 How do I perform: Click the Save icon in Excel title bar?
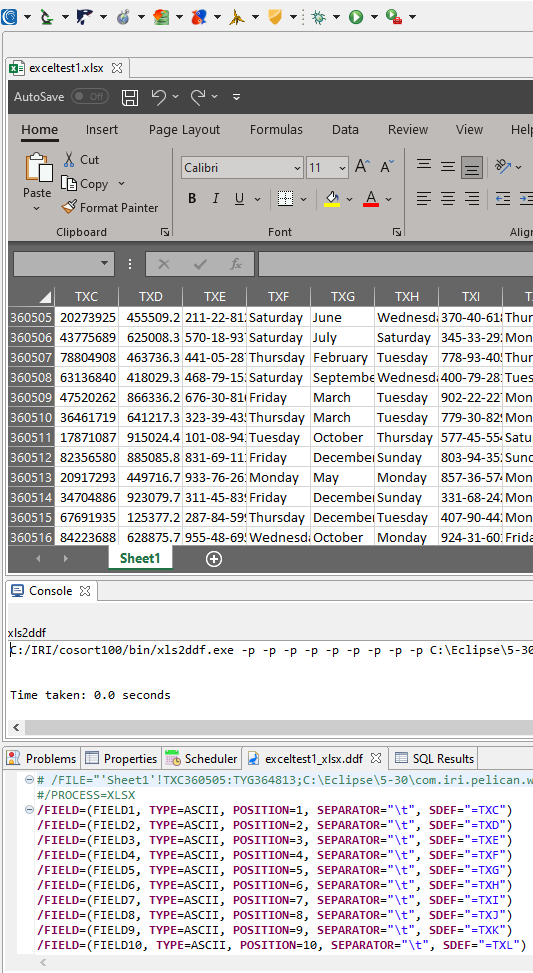(x=130, y=97)
